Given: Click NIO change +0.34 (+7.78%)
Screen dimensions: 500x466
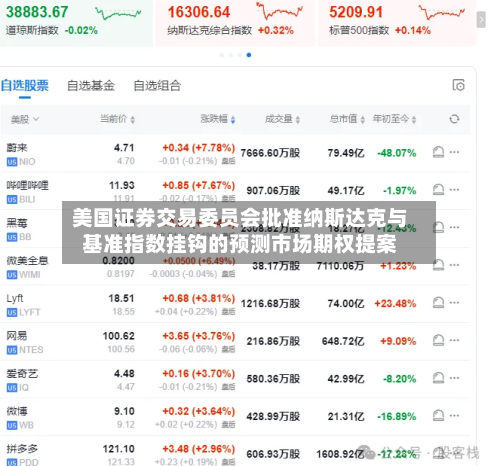Looking at the screenshot, I should [x=199, y=148].
